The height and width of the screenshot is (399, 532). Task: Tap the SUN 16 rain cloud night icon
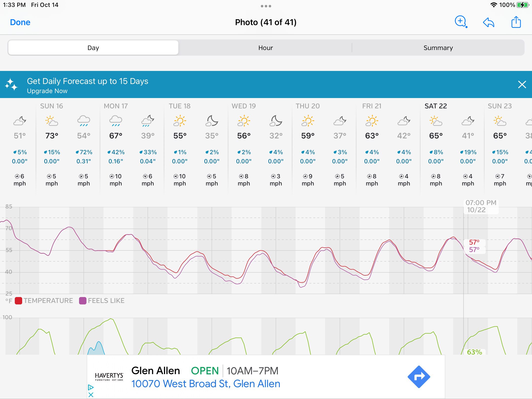pyautogui.click(x=83, y=121)
